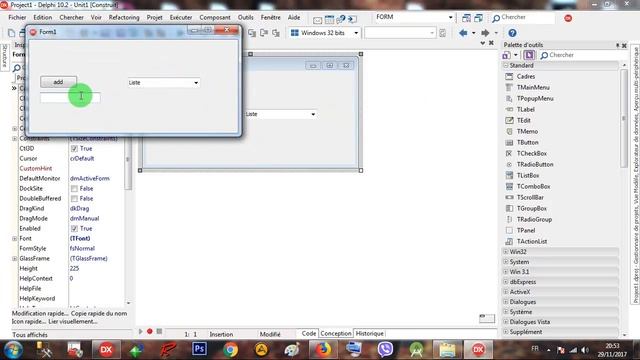Open Photoshop from the taskbar
Screen dimensions: 640x360
tap(199, 349)
